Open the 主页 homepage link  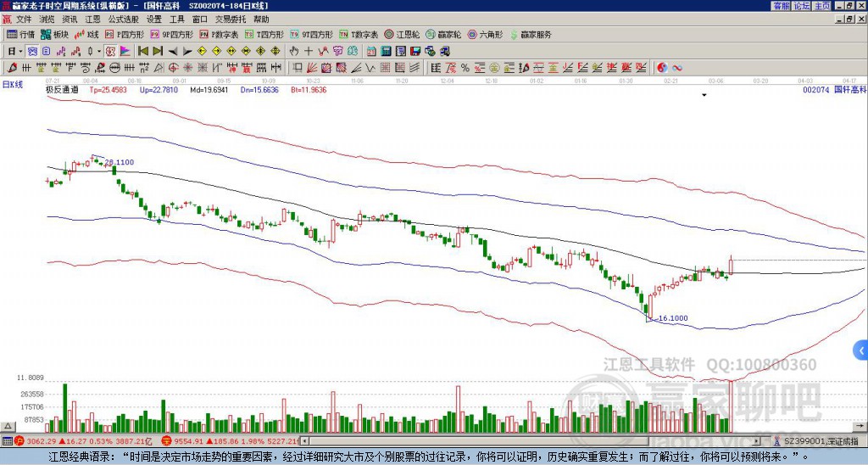(x=821, y=6)
